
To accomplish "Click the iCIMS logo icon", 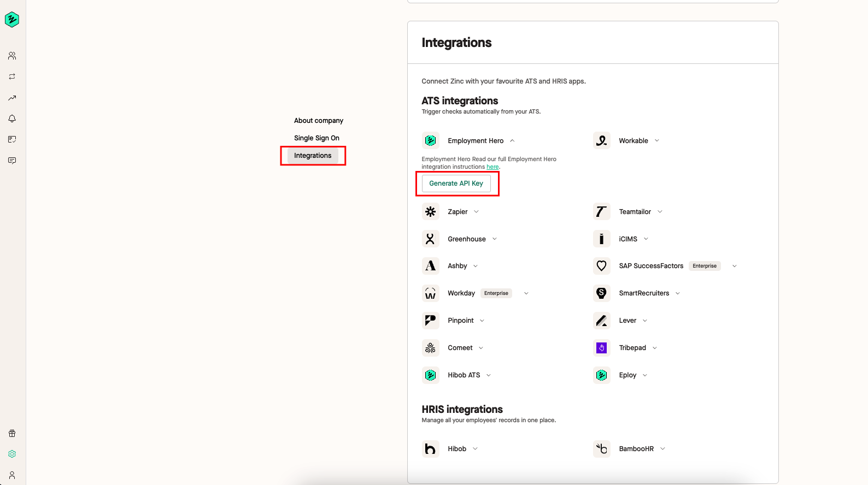I will (x=602, y=239).
